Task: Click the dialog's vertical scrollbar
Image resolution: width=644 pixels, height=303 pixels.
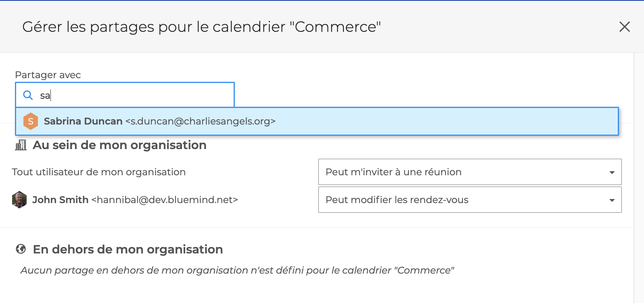Action: tap(639, 177)
